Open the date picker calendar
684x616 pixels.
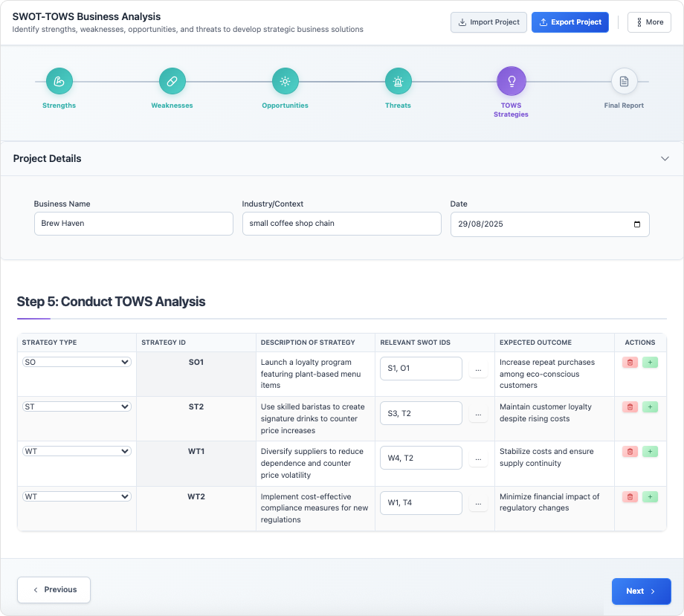point(636,224)
